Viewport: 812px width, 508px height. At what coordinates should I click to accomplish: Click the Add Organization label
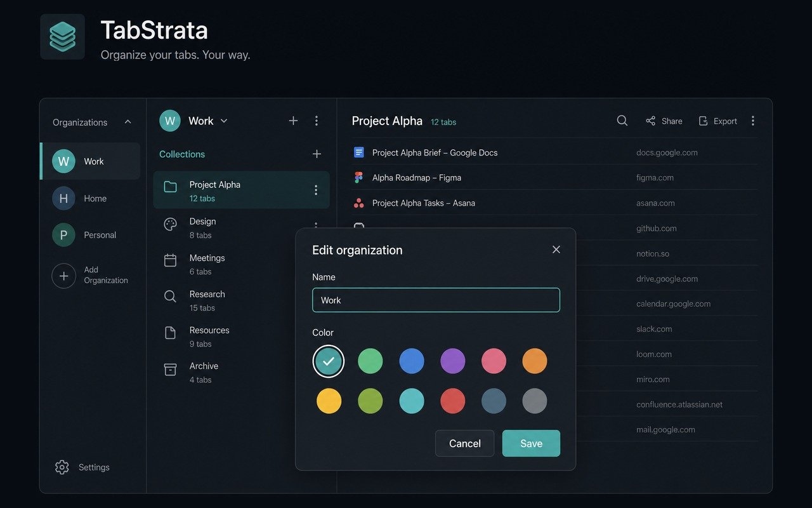(106, 275)
